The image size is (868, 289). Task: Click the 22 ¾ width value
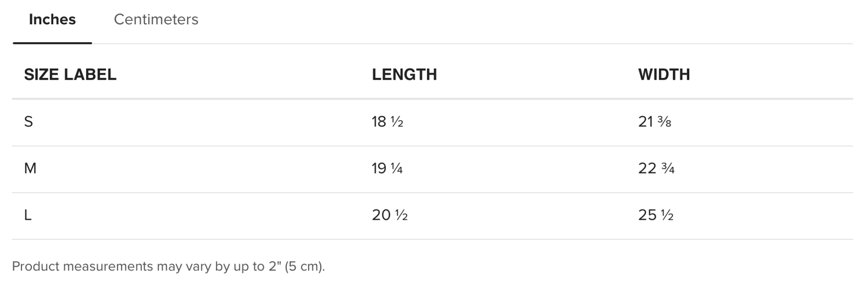tap(656, 169)
